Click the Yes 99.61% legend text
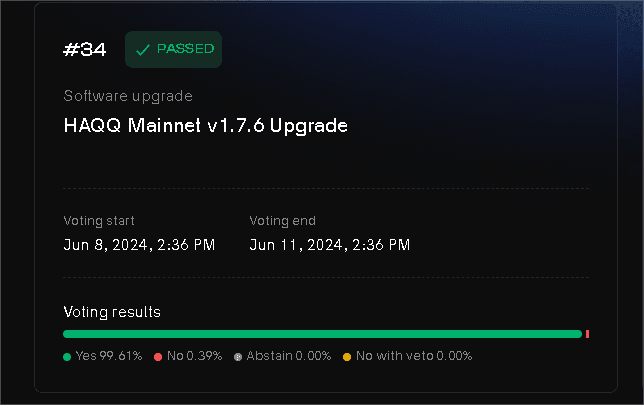The image size is (644, 405). coord(108,356)
